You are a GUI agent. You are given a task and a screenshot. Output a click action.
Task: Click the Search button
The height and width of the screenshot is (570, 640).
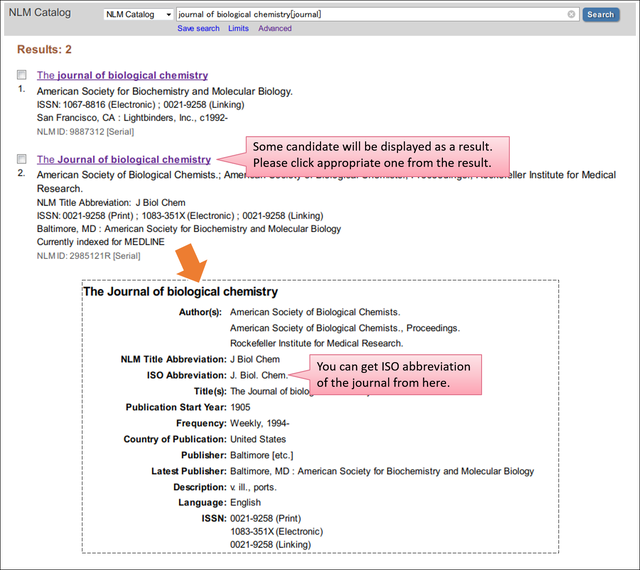[x=600, y=14]
